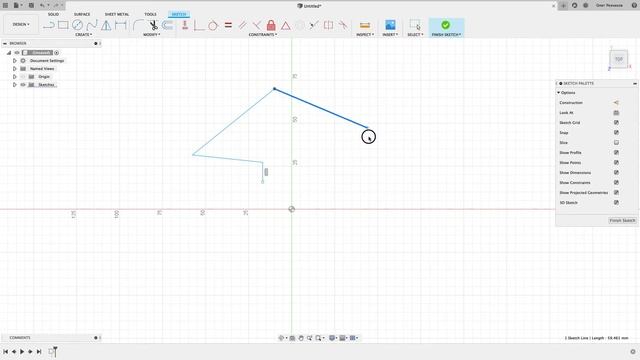Open the Inspect dropdown menu
Viewport: 640px width, 360px height.
click(365, 35)
